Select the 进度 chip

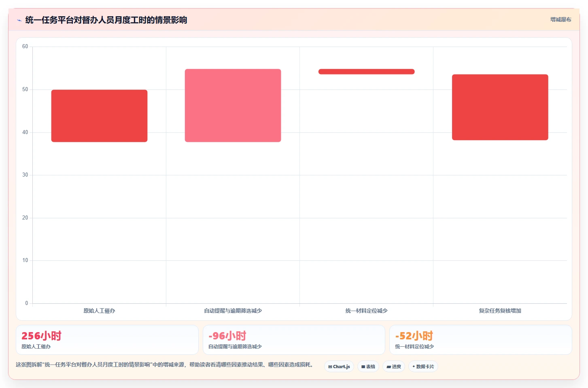pyautogui.click(x=394, y=367)
